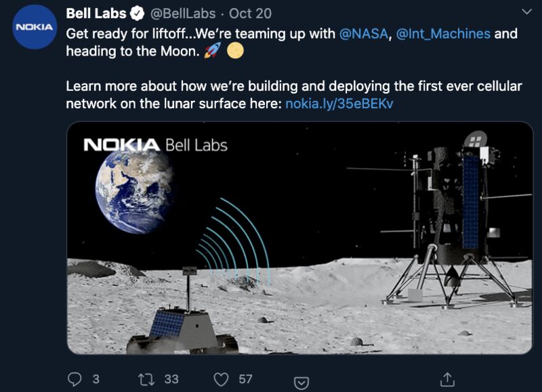
Task: Click the tweet body text
Action: 294,68
